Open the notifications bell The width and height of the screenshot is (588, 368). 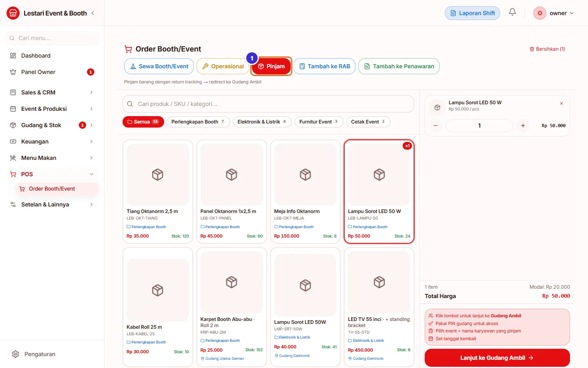(512, 12)
